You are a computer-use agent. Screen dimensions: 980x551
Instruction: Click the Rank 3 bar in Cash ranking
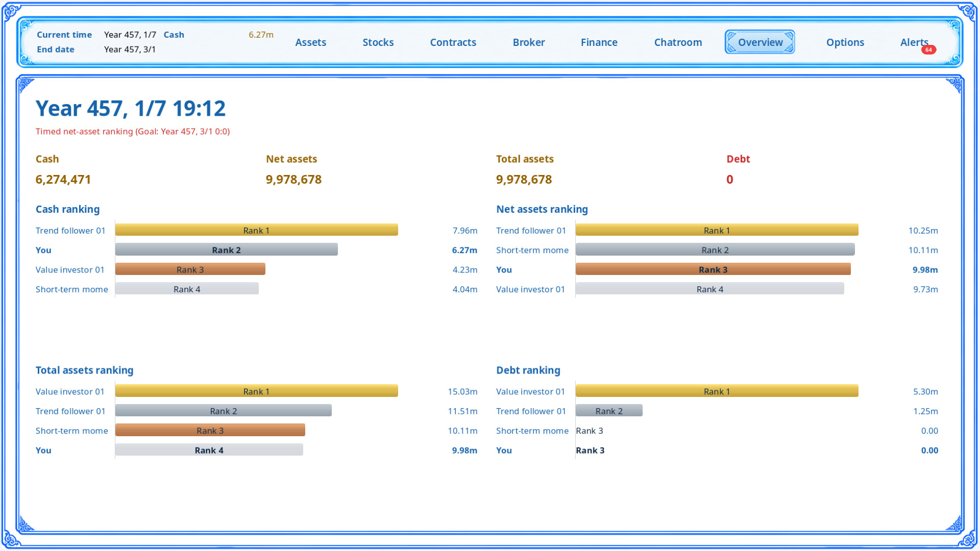[x=190, y=269]
